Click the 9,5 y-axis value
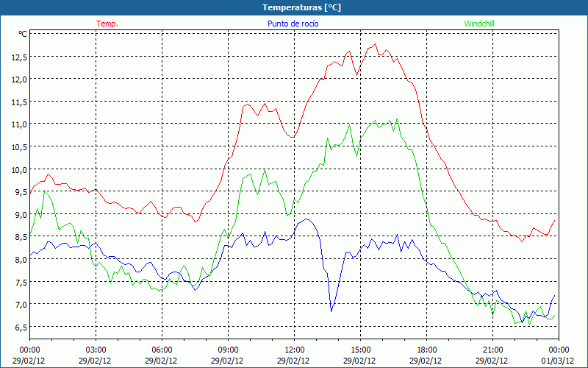 (x=21, y=192)
